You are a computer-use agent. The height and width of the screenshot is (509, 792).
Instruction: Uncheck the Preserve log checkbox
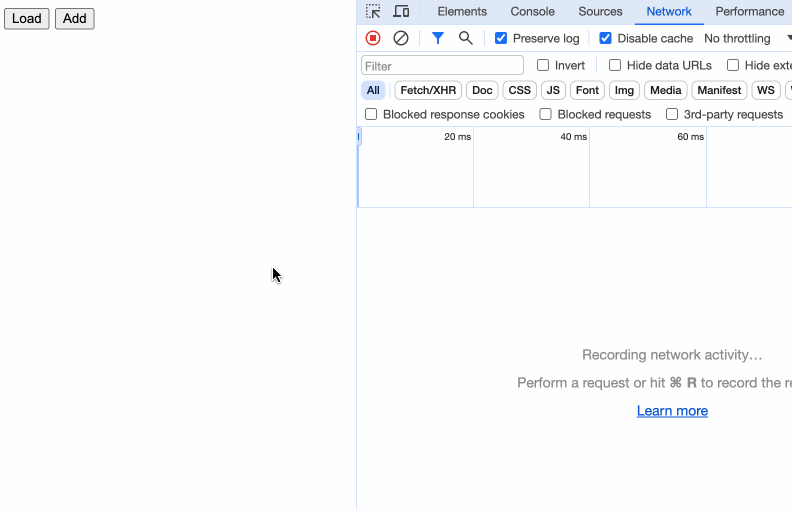pos(502,38)
